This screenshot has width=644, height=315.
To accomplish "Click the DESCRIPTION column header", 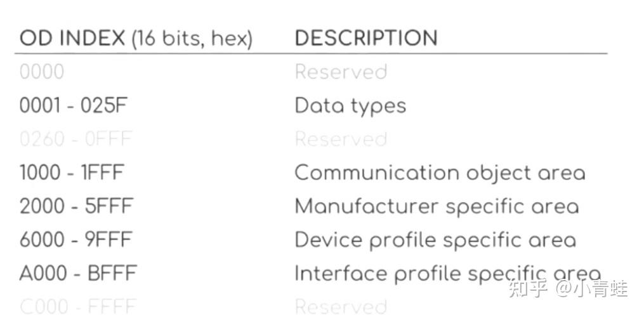I will click(x=366, y=38).
